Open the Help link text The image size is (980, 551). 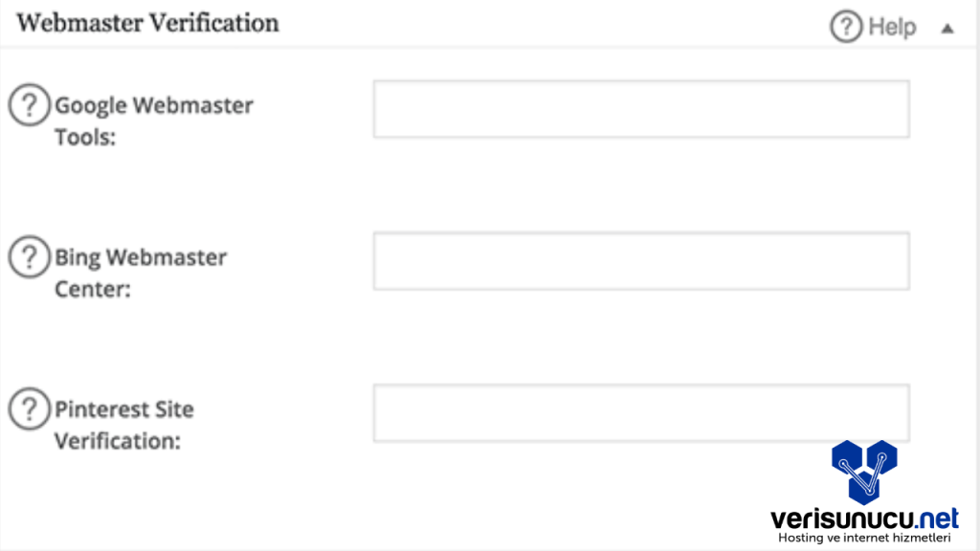892,27
